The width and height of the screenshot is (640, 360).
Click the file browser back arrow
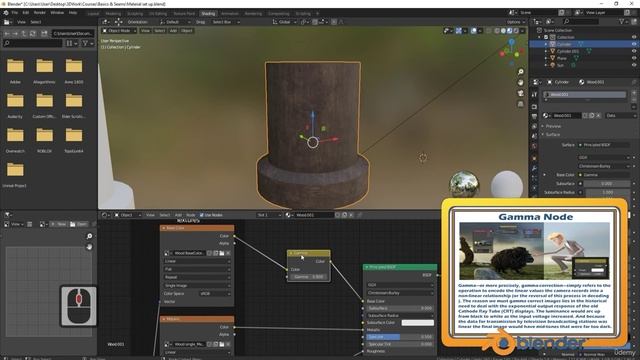[x=7, y=33]
